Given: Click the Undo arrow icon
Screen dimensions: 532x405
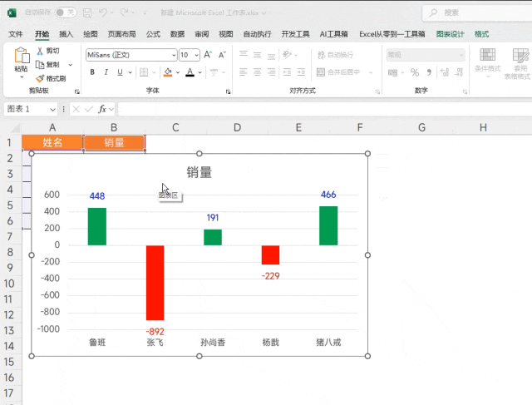Looking at the screenshot, I should pyautogui.click(x=103, y=12).
